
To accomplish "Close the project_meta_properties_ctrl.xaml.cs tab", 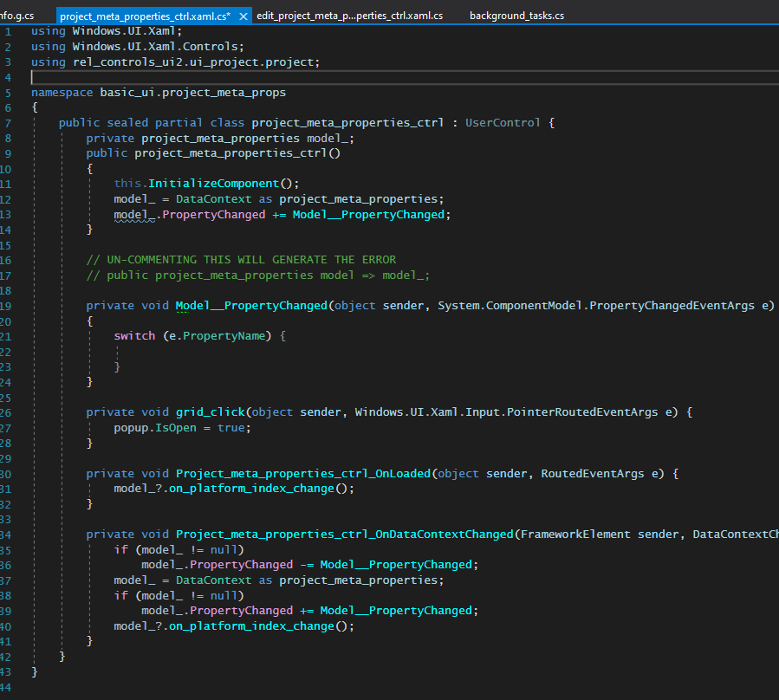I will click(242, 15).
